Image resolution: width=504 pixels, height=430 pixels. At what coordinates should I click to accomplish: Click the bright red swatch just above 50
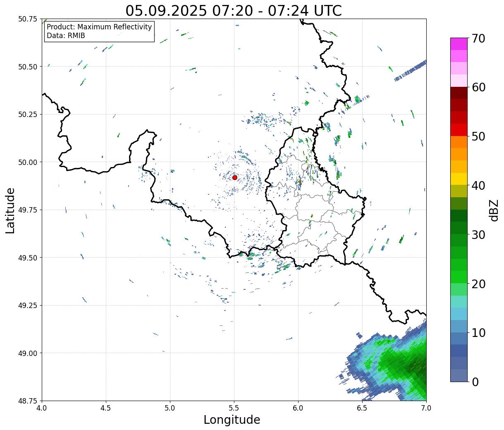coord(459,129)
